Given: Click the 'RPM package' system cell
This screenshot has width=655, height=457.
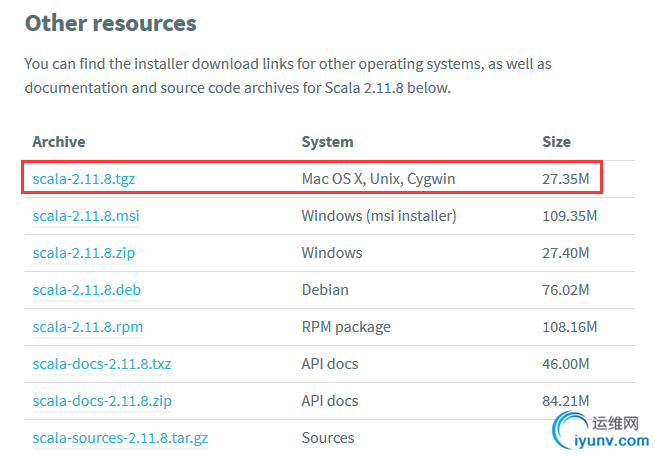Looking at the screenshot, I should tap(346, 327).
